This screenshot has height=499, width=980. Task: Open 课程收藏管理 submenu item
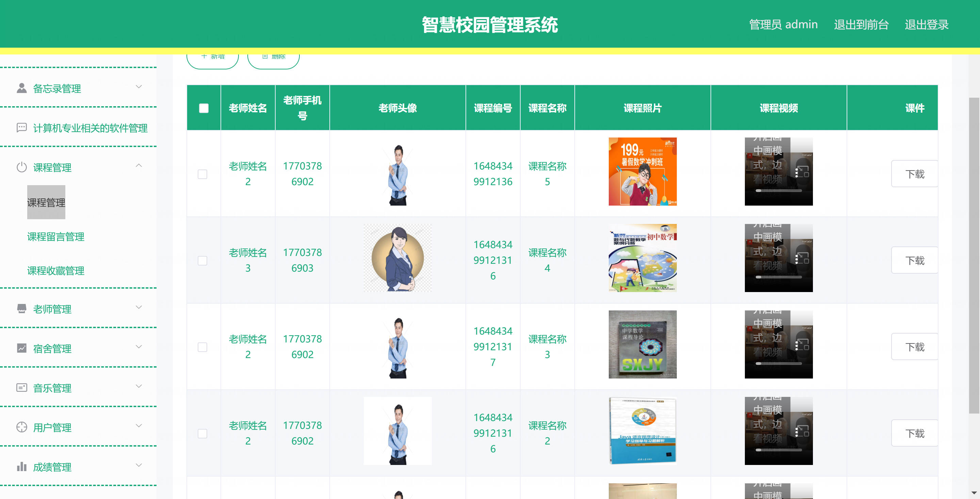pos(56,271)
